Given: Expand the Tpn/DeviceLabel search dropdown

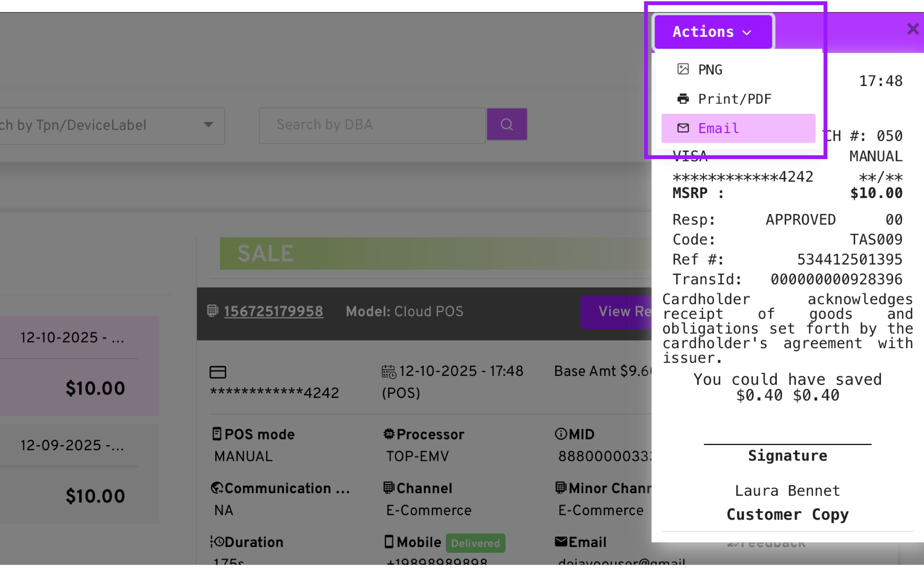Looking at the screenshot, I should click(x=208, y=125).
